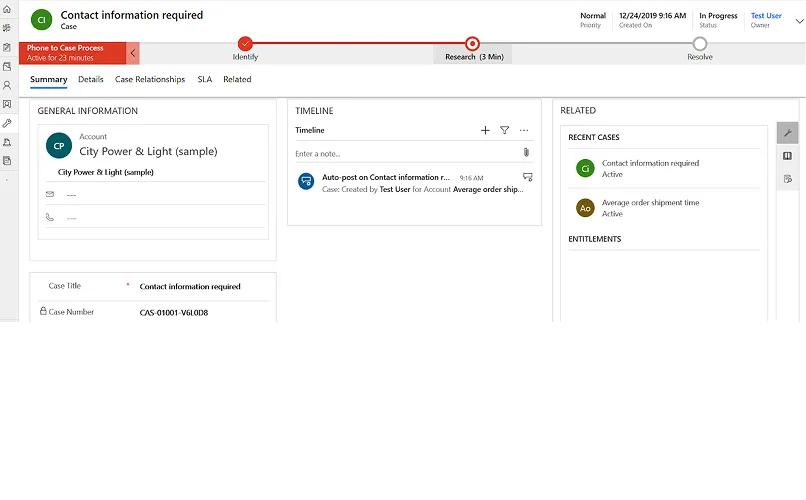Collapse the Phone to Case Process flag
806x500 pixels.
click(x=134, y=53)
